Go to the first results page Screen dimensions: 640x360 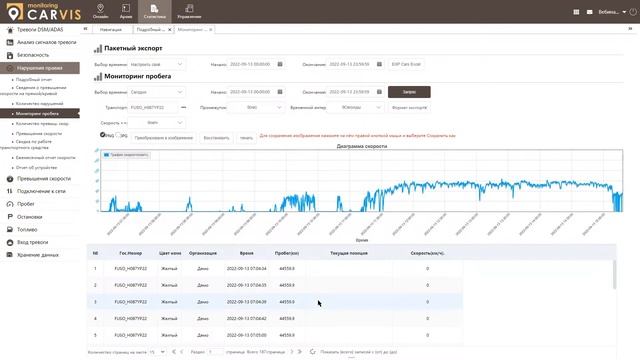point(174,351)
